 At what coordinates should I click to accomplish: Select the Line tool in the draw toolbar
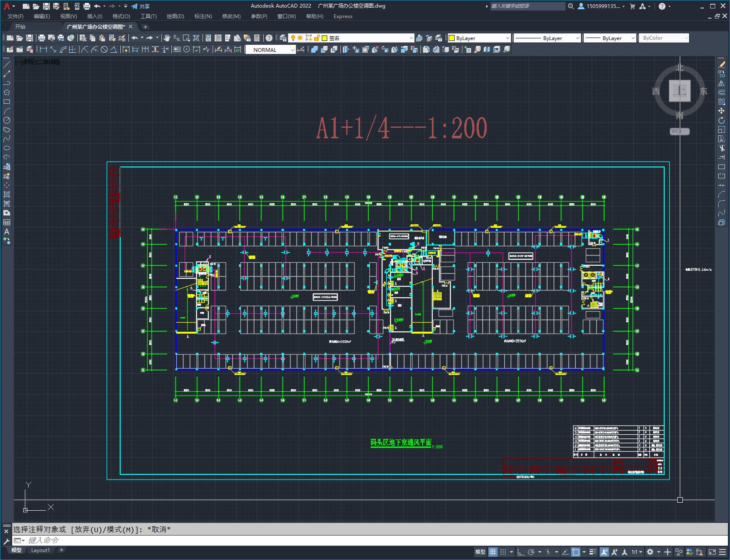(7, 65)
